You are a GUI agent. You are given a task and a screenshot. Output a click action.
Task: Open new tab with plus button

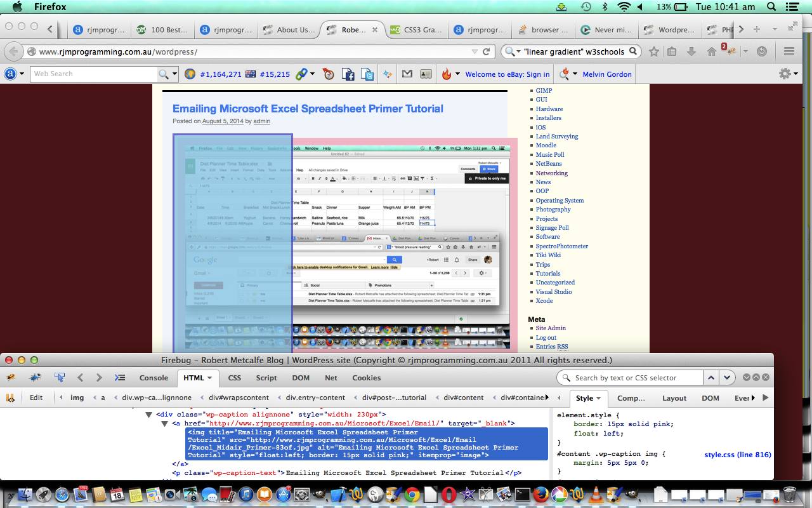[x=757, y=29]
